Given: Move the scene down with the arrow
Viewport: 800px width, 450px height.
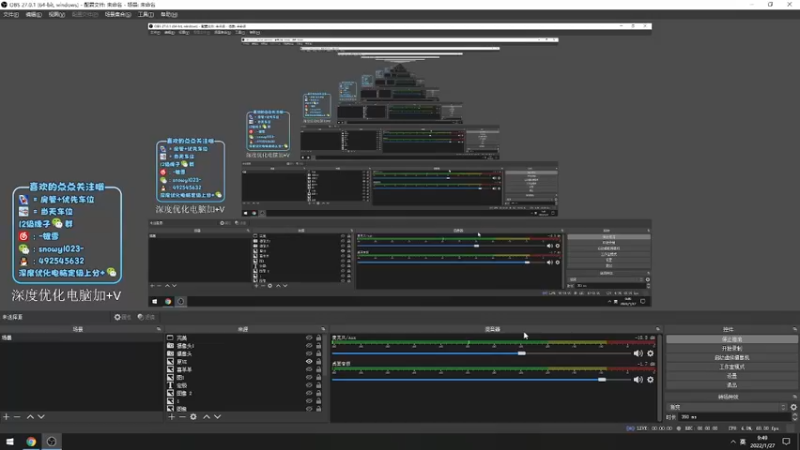Looking at the screenshot, I should click(41, 417).
